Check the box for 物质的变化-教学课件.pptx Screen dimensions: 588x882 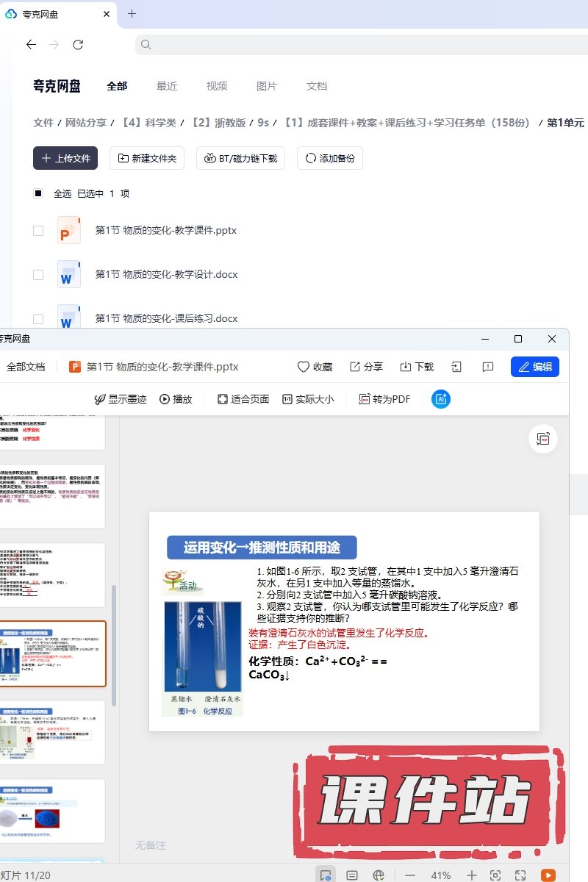point(38,231)
